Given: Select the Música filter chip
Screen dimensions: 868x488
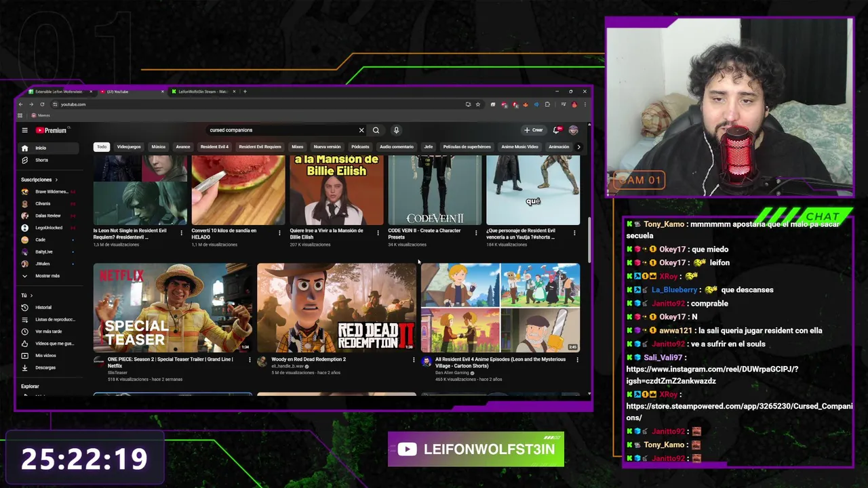Looking at the screenshot, I should (x=159, y=146).
